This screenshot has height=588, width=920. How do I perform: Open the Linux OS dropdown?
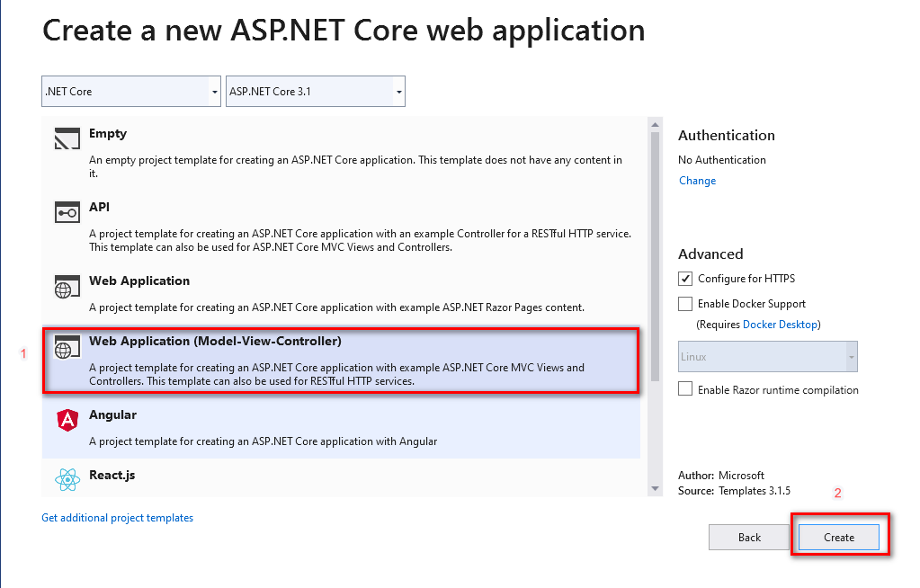coord(767,357)
